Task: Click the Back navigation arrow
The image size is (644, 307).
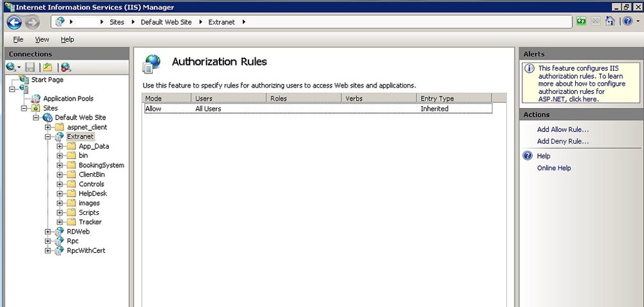Action: [14, 22]
